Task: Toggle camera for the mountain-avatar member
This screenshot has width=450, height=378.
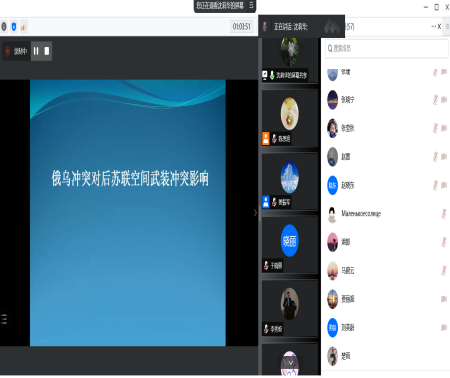Action: click(x=444, y=72)
